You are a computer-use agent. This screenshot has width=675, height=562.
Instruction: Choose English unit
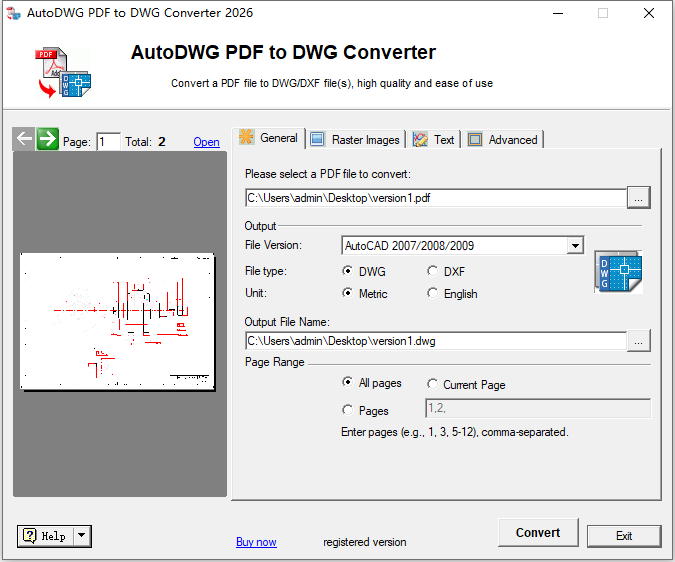pyautogui.click(x=433, y=293)
